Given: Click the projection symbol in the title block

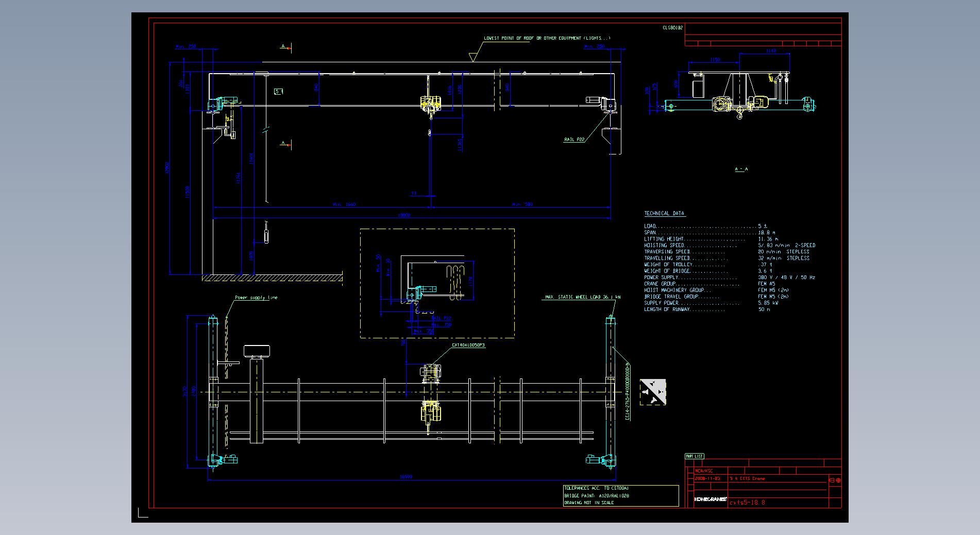Looking at the screenshot, I should tap(834, 480).
